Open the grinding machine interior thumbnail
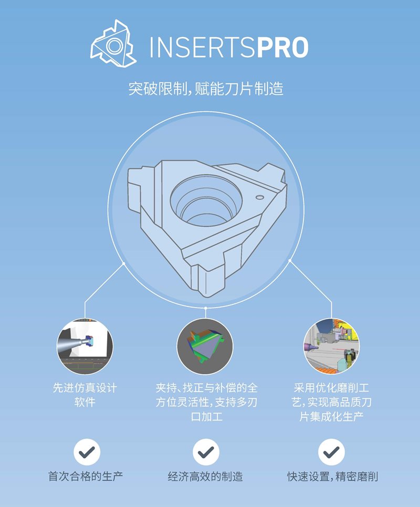Screen dimensions: 420x507 point(331,346)
